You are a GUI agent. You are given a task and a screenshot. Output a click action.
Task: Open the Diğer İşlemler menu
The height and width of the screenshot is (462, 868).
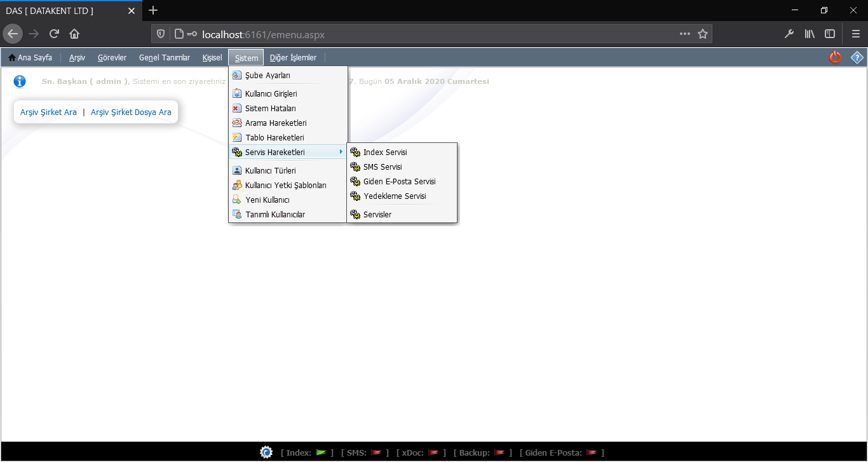coord(293,58)
